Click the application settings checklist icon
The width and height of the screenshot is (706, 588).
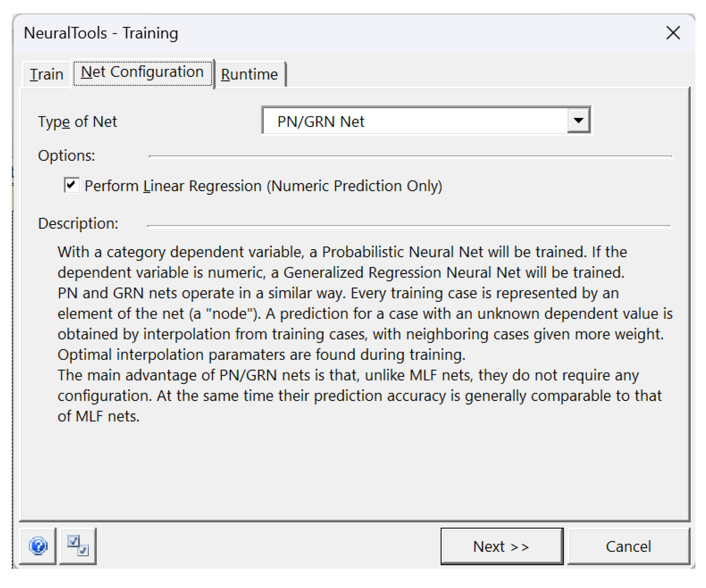[x=78, y=546]
